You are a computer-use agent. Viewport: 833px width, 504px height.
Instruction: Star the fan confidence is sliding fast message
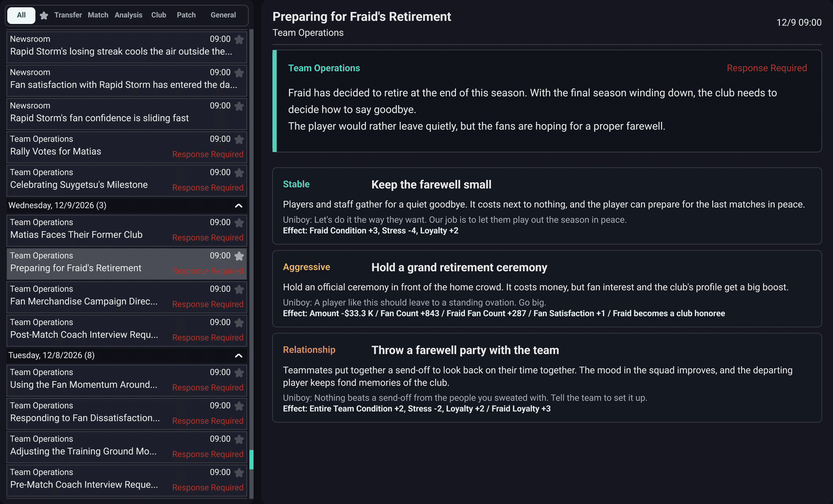[x=239, y=106]
